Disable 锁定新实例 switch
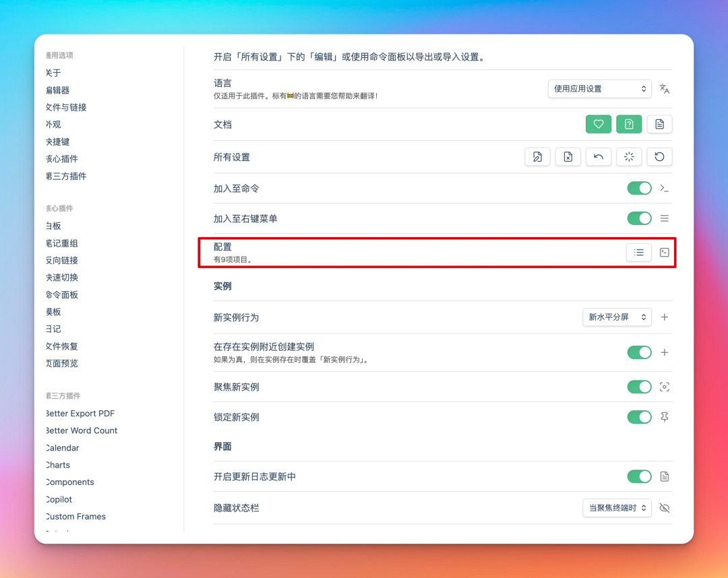 (x=639, y=417)
